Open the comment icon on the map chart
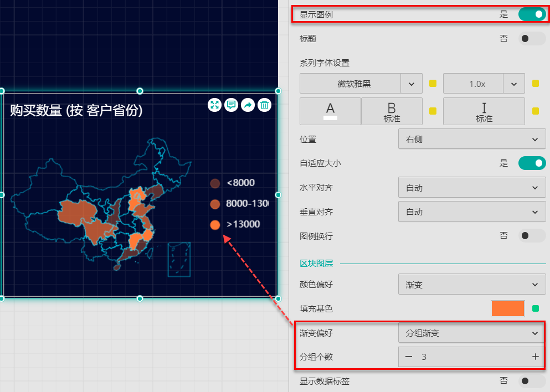Image resolution: width=550 pixels, height=392 pixels. [x=231, y=105]
